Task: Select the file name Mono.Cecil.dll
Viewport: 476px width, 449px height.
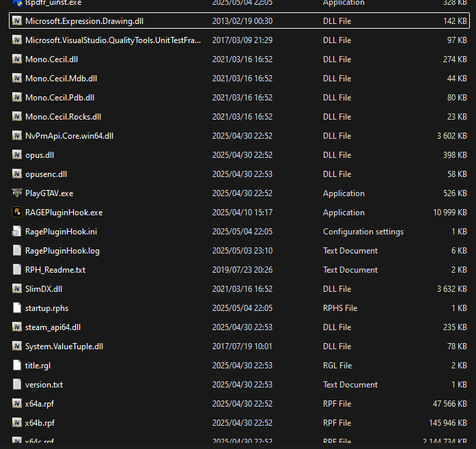Action: [x=51, y=59]
